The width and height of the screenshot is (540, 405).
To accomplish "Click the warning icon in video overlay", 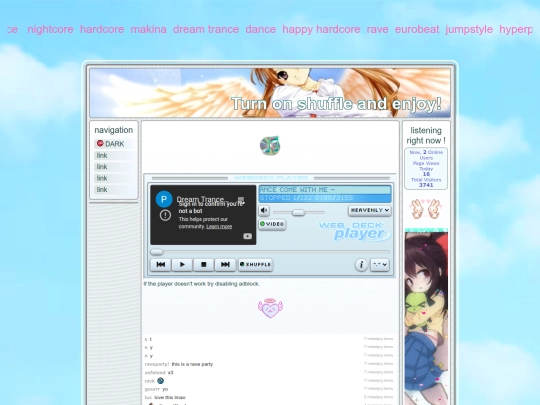I will point(165,215).
